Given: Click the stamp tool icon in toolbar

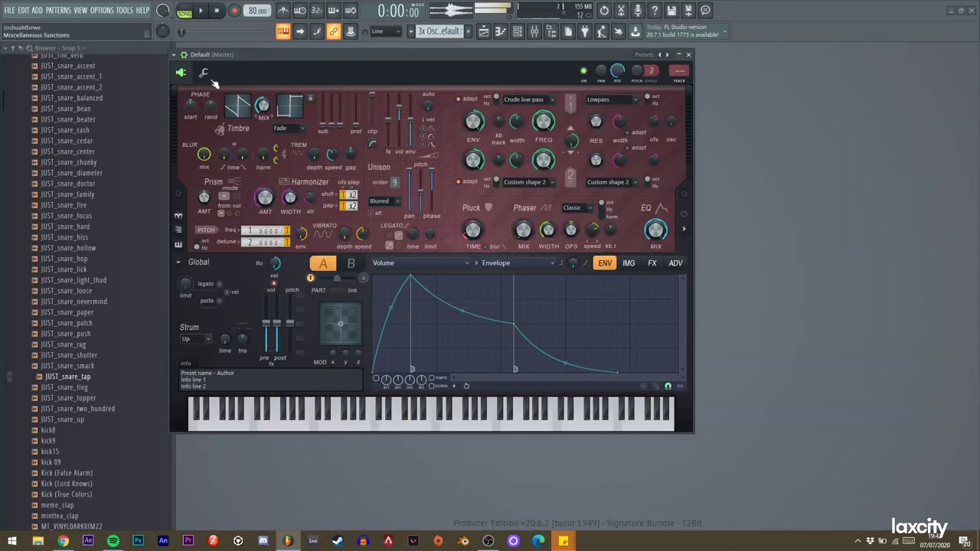Looking at the screenshot, I should point(351,31).
